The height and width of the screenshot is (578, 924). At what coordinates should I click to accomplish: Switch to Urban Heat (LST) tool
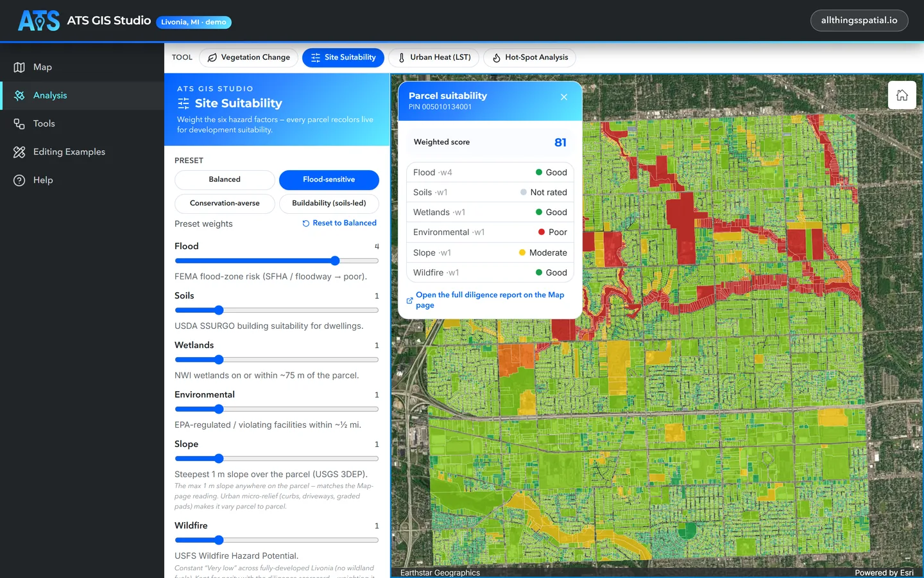pyautogui.click(x=434, y=58)
